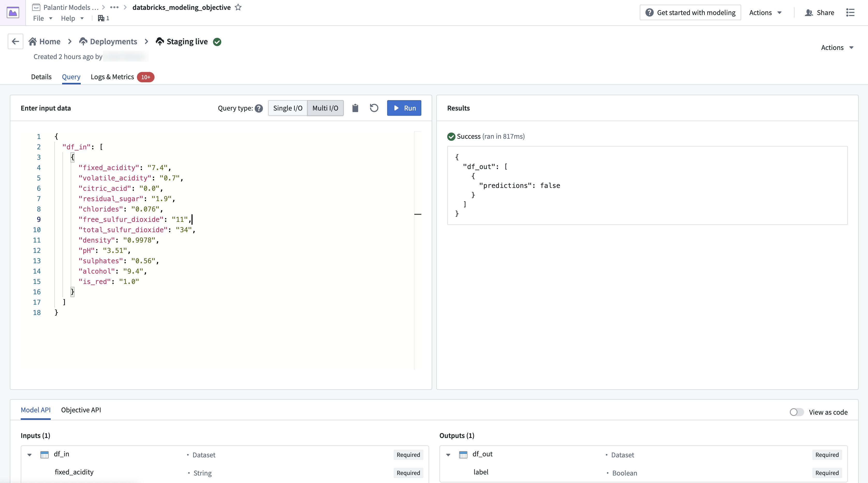Click Get started with modeling
This screenshot has height=483, width=868.
pos(690,12)
